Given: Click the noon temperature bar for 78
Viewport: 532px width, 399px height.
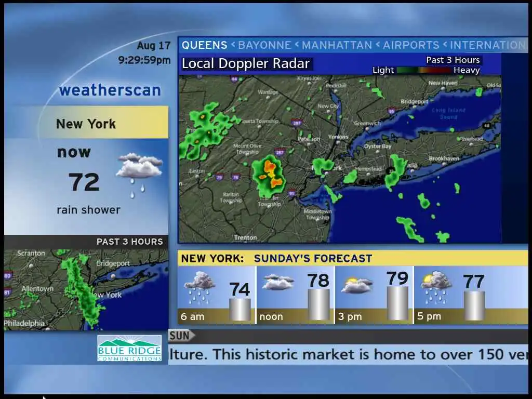Looking at the screenshot, I should tap(318, 304).
